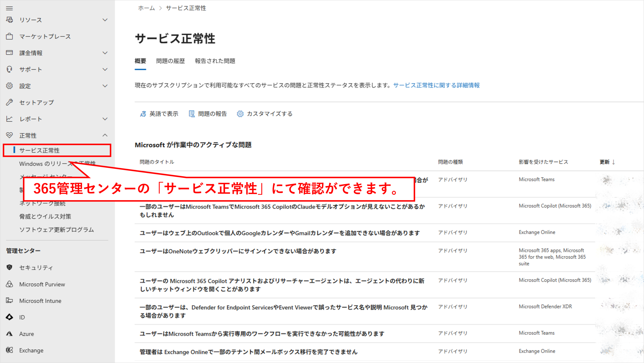Open the OneNoteウェブクリッパー sign-in issue
644x363 pixels.
tap(238, 251)
